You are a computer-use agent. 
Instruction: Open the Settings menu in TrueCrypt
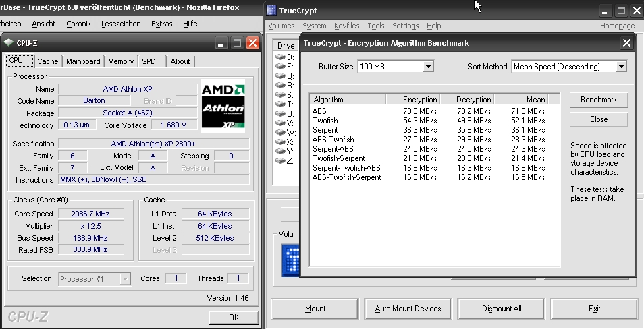pyautogui.click(x=406, y=26)
